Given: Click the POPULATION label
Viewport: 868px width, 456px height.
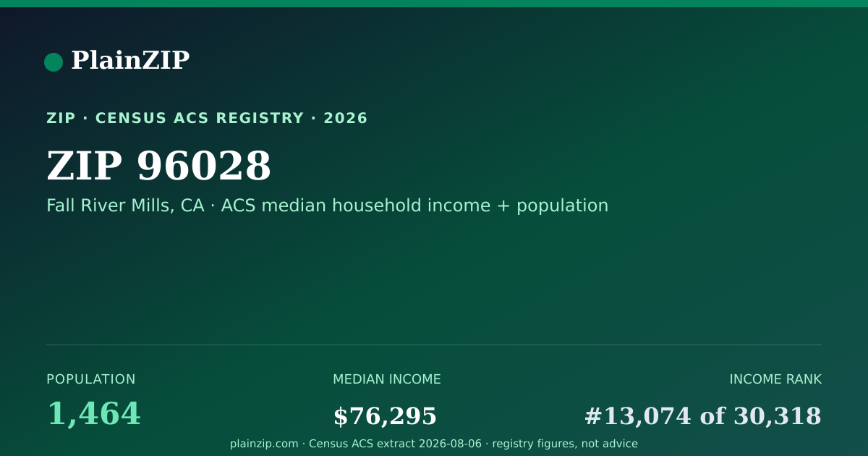Looking at the screenshot, I should tap(91, 379).
